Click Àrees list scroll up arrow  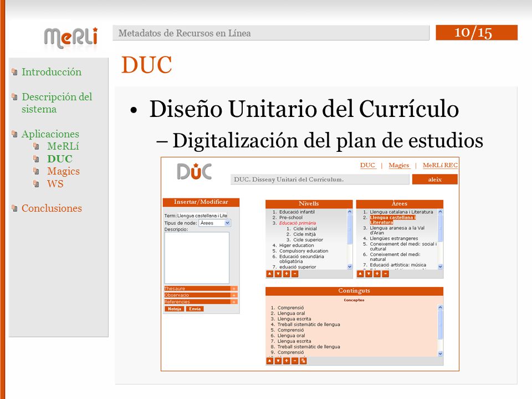[x=441, y=212]
